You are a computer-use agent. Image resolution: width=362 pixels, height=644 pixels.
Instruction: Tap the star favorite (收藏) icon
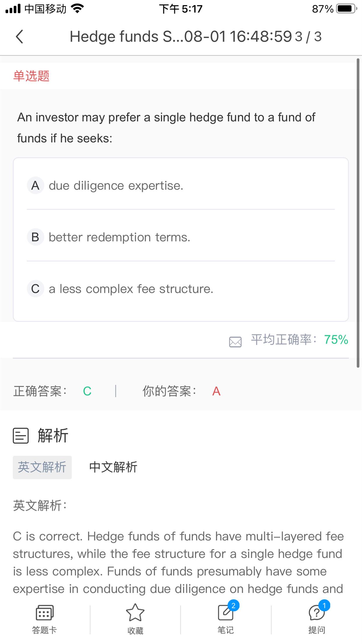135,613
